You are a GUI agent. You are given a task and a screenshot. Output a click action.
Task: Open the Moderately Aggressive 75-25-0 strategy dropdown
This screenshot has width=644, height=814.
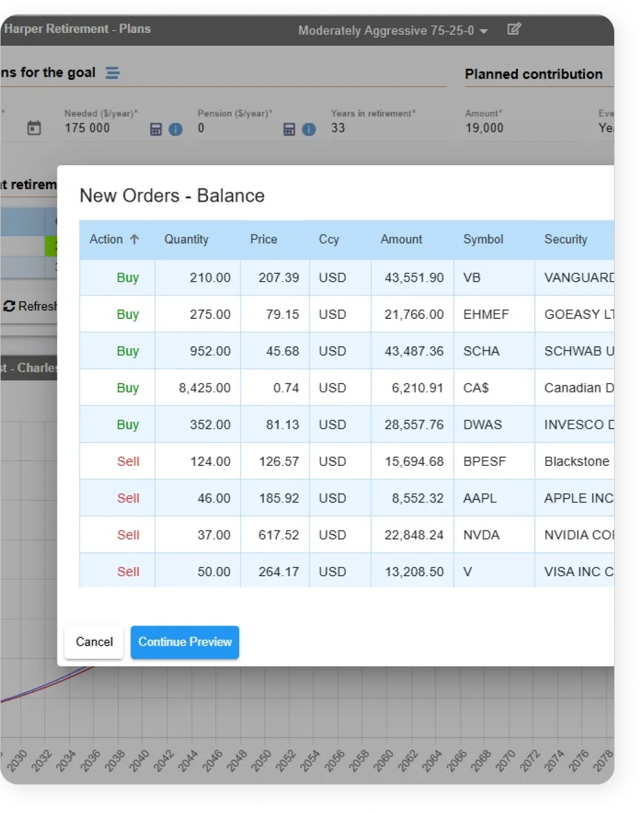point(392,30)
